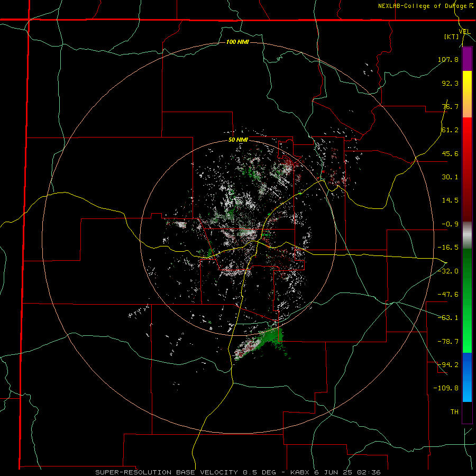
Task: Select the 107.8 value on the velocity scale
Action: coord(448,59)
